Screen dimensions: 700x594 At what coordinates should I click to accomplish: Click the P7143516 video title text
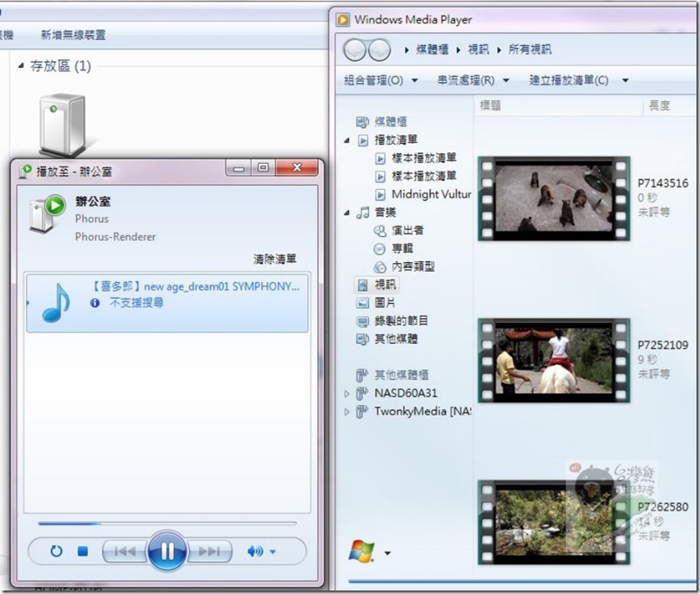click(x=663, y=184)
